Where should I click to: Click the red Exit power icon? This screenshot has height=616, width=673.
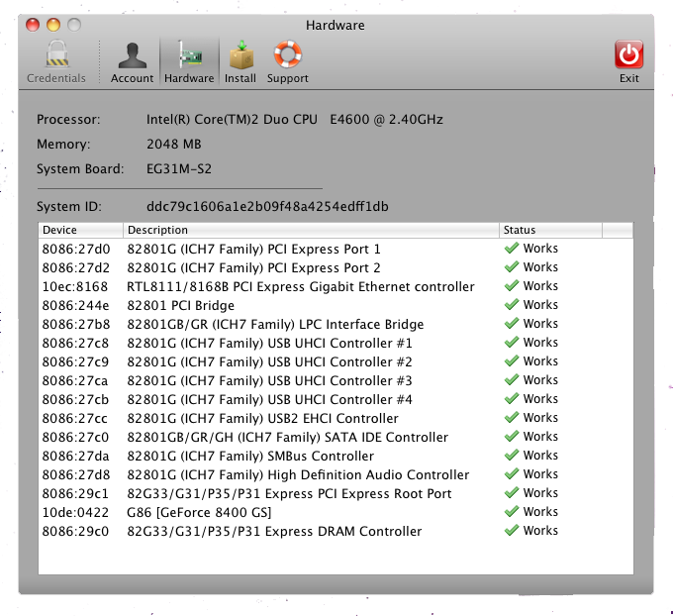pyautogui.click(x=628, y=54)
